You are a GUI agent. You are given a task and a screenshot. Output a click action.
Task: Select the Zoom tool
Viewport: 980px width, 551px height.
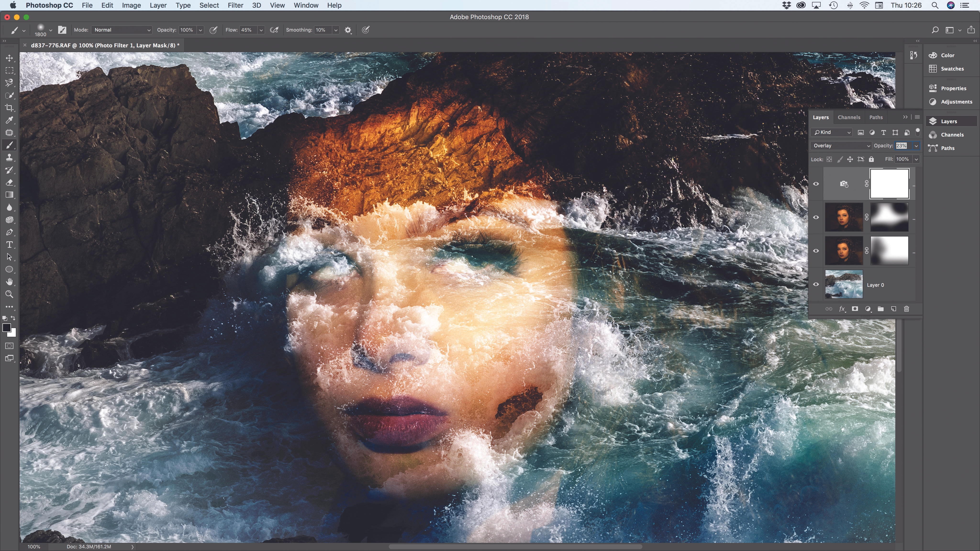pyautogui.click(x=10, y=294)
